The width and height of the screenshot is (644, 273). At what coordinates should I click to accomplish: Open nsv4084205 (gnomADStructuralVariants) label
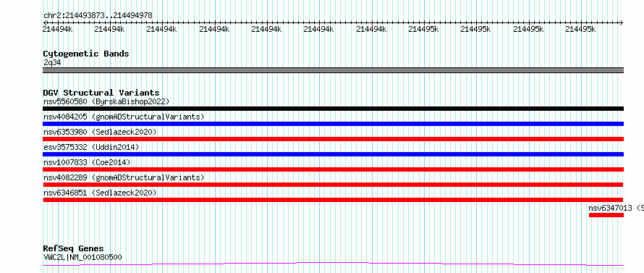pyautogui.click(x=124, y=117)
